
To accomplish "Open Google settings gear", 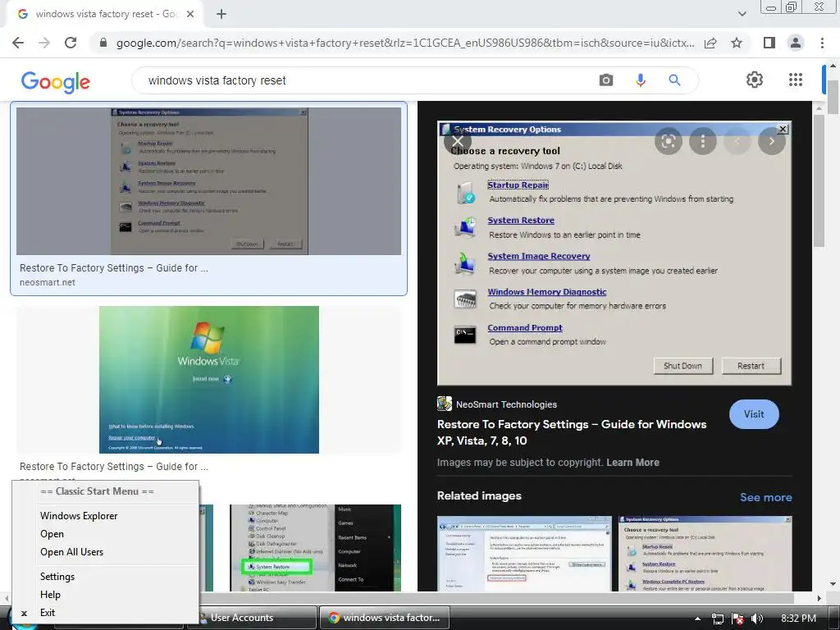I will [x=755, y=80].
